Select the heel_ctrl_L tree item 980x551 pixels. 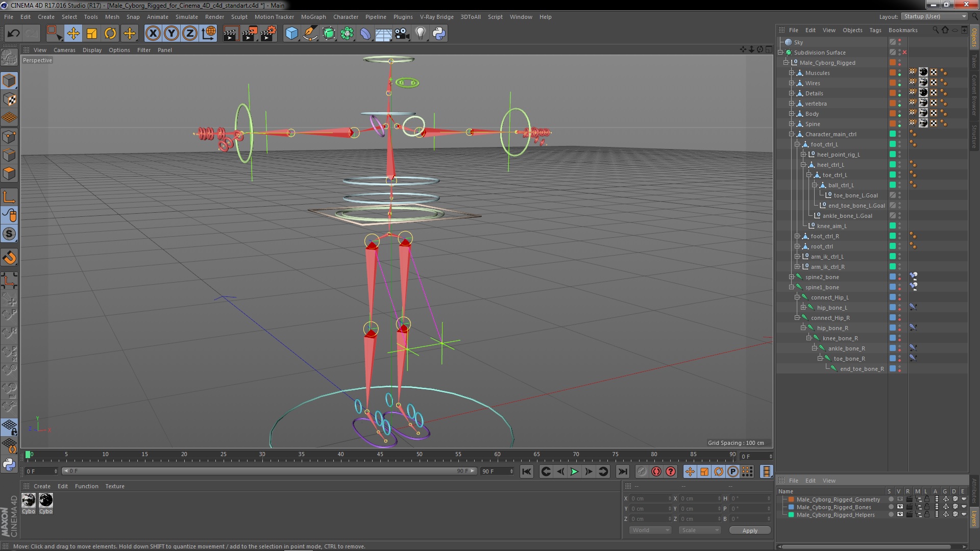click(x=830, y=165)
